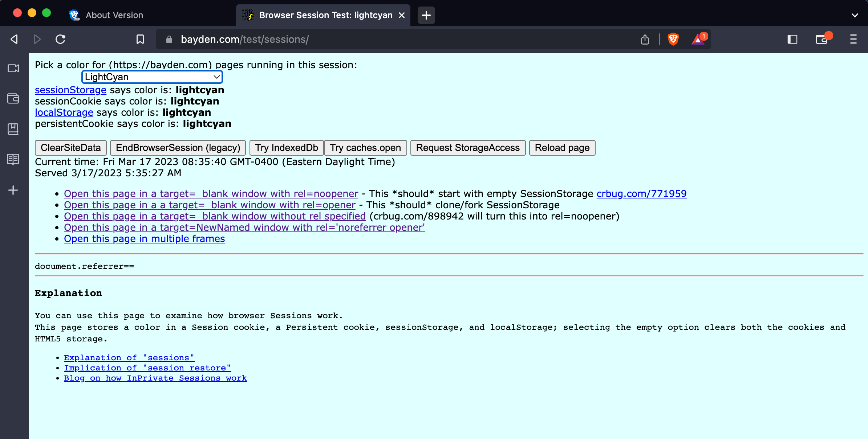Viewport: 868px width, 439px height.
Task: Click the ClearSiteData button
Action: tap(71, 148)
